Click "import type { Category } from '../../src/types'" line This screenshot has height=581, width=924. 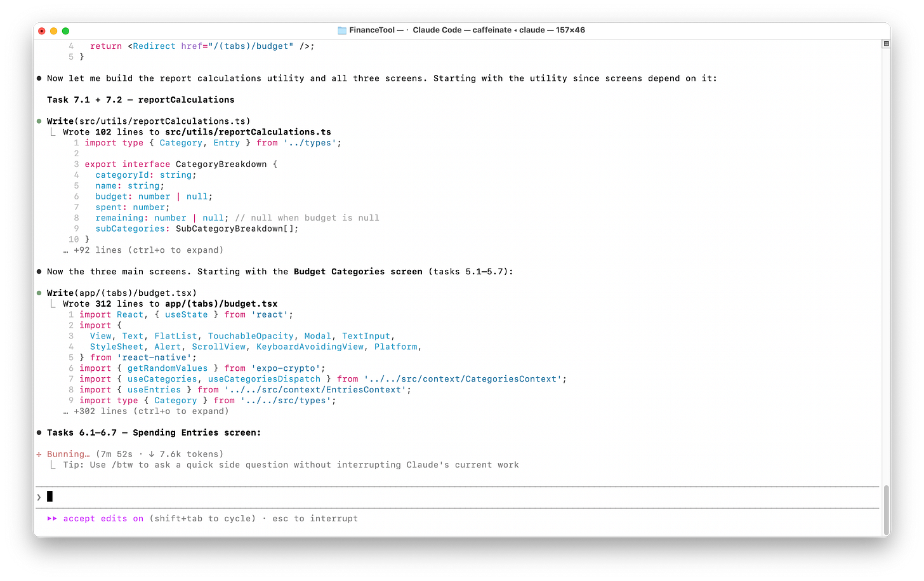[x=208, y=401]
